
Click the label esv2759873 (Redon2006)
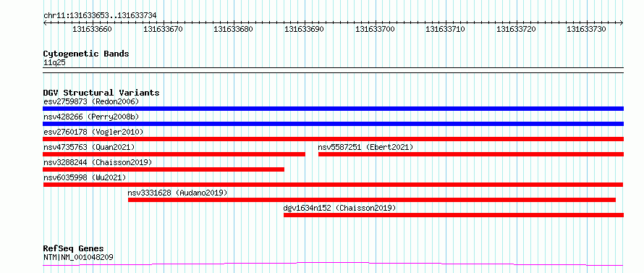coord(91,101)
